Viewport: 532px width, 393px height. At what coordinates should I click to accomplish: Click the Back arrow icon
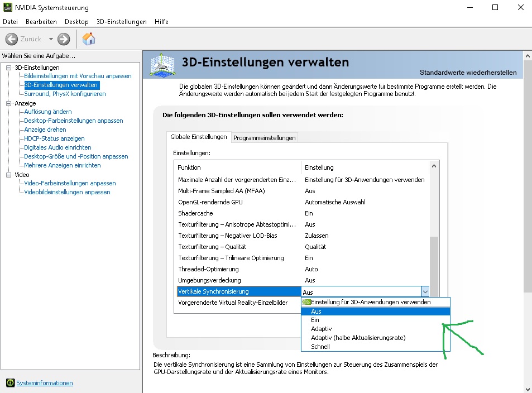point(12,39)
